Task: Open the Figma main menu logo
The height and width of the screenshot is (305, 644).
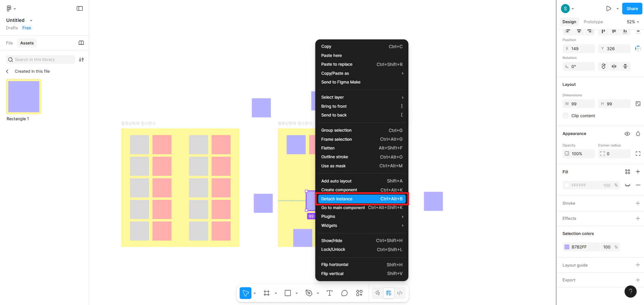Action: point(9,8)
